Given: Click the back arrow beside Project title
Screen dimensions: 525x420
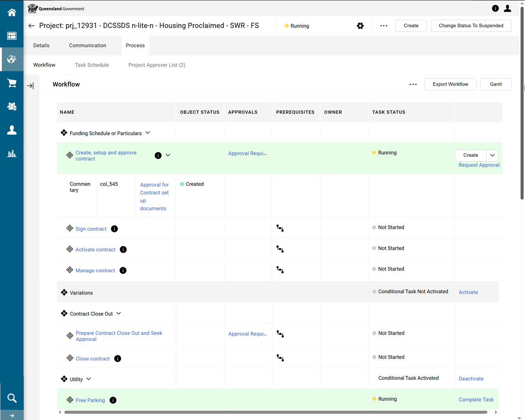Looking at the screenshot, I should 32,26.
